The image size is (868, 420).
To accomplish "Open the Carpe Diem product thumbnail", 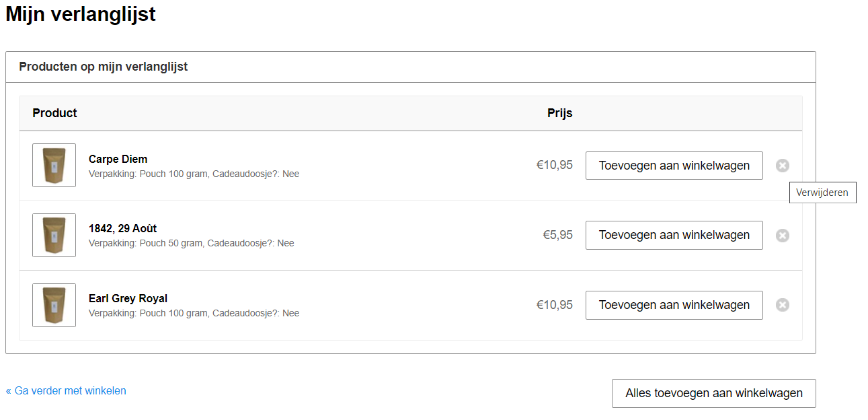I will point(54,165).
